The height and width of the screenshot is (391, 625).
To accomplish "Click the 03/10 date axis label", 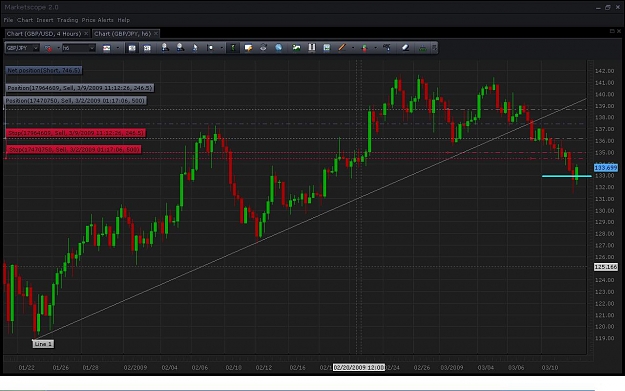I will click(550, 367).
